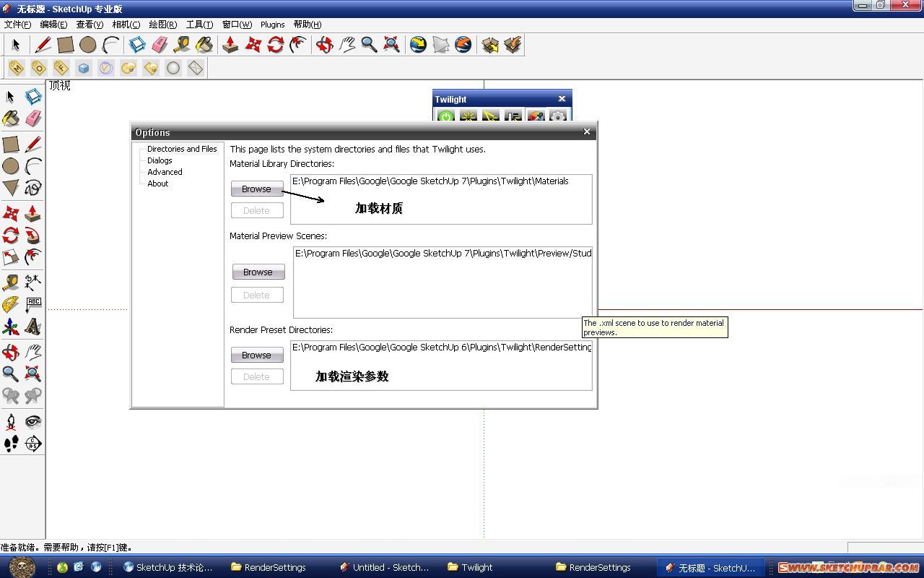Viewport: 924px width, 578px height.
Task: Select the Axes tool
Action: click(x=11, y=327)
